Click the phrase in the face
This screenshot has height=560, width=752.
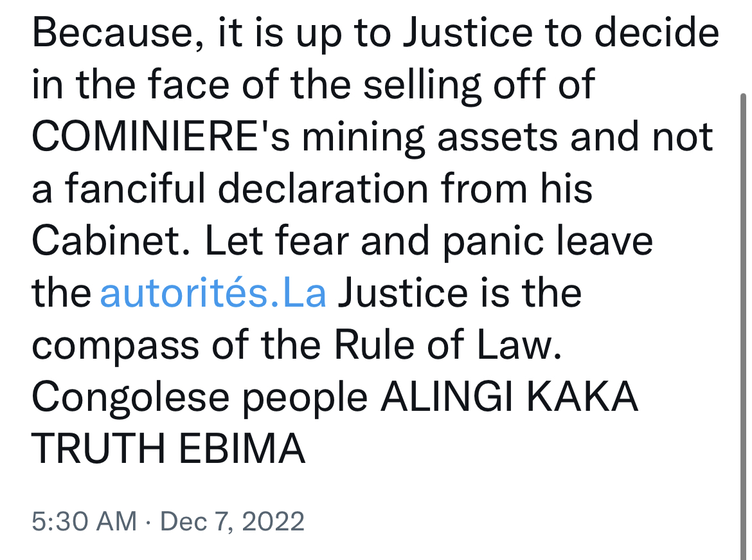point(131,84)
